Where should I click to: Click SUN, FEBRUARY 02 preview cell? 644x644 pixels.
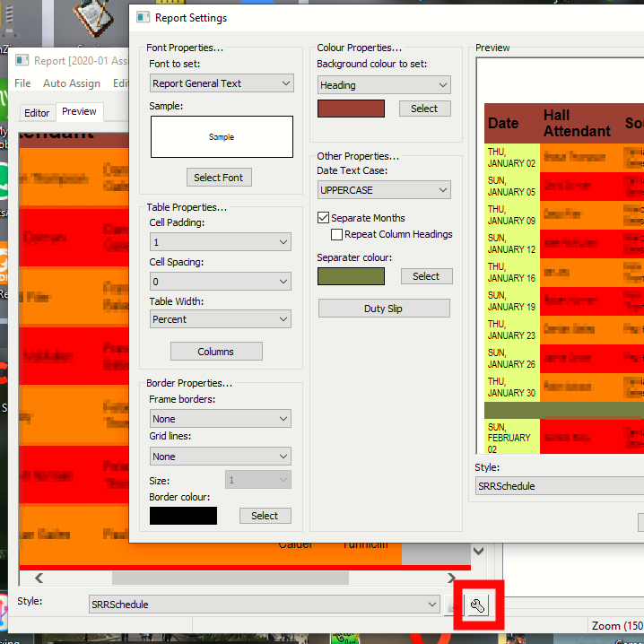pyautogui.click(x=512, y=437)
